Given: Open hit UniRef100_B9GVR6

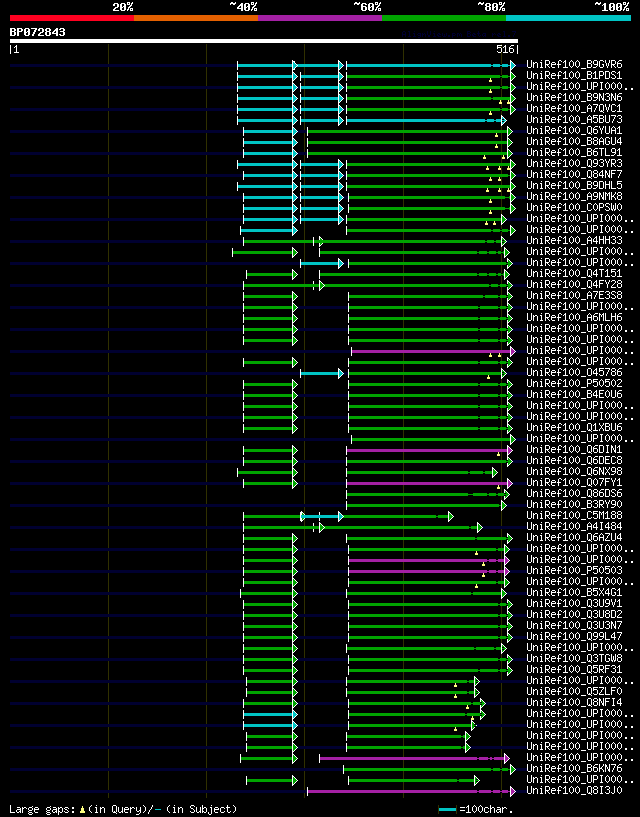Looking at the screenshot, I should (574, 65).
